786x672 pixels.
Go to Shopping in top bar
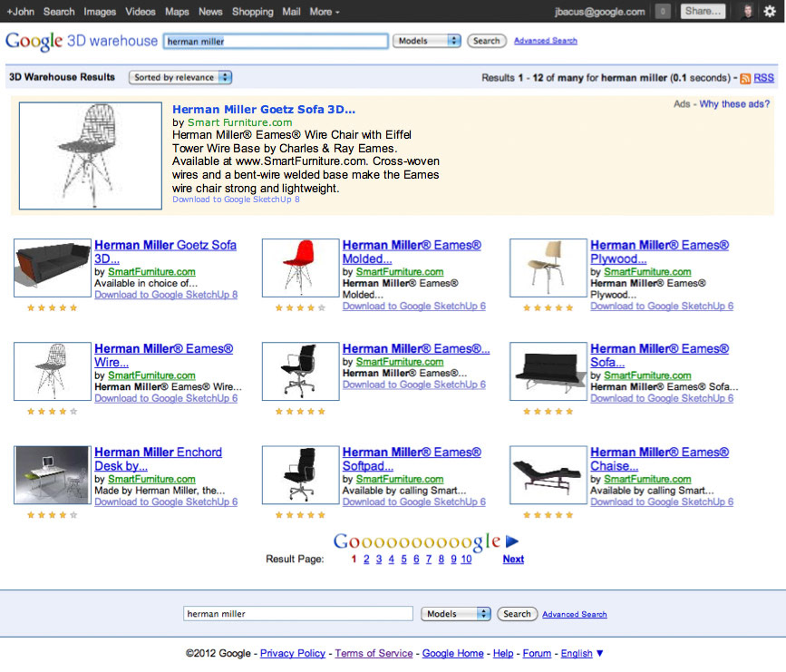253,12
